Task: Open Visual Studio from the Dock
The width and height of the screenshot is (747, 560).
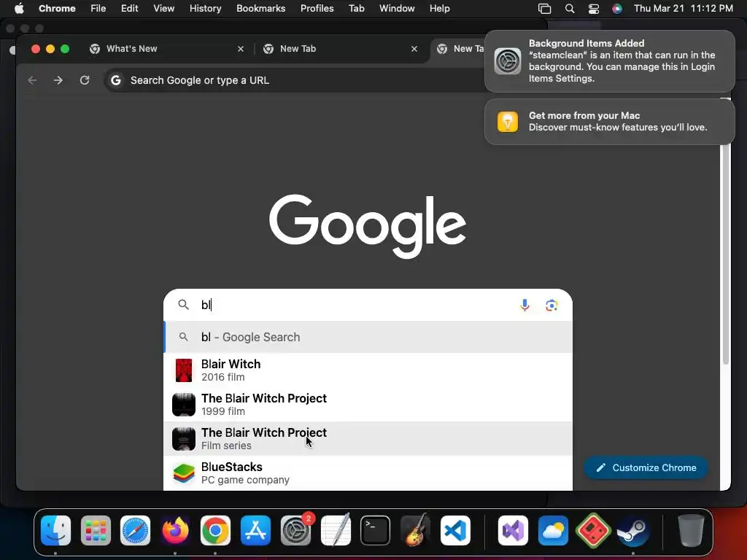Action: (513, 531)
